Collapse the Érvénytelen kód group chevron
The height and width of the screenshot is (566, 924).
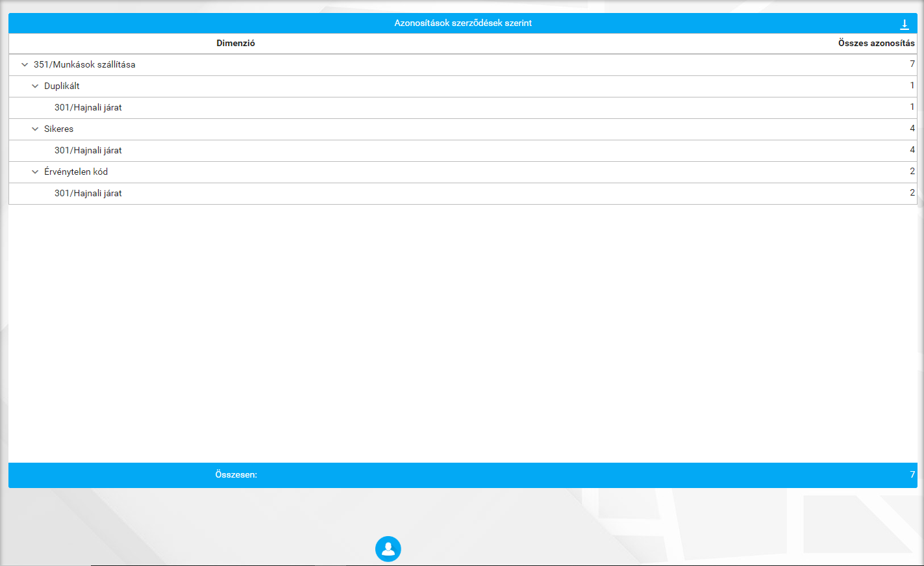35,172
